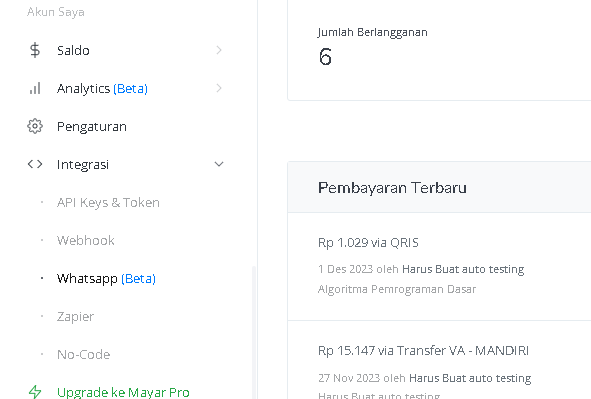Open Rp 15.147 Transfer VA MANDIRI payment
The image size is (591, 399).
[x=423, y=351]
